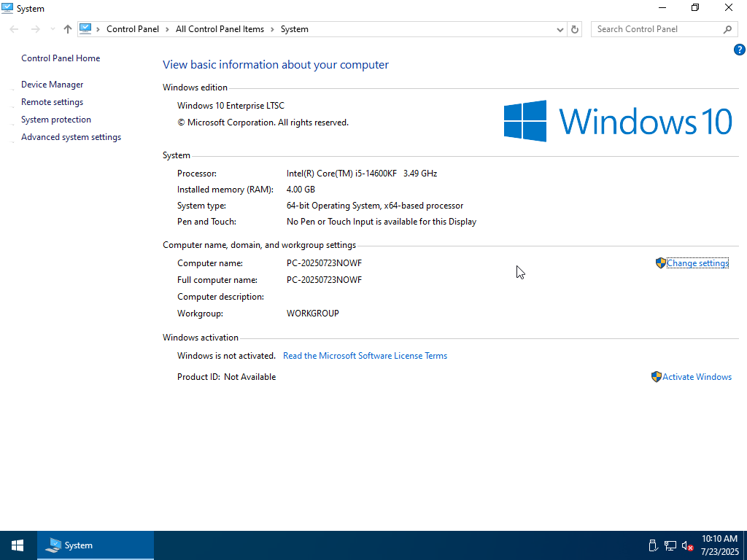Select All Control Panel Items breadcrumb
This screenshot has width=747, height=560.
[x=220, y=29]
